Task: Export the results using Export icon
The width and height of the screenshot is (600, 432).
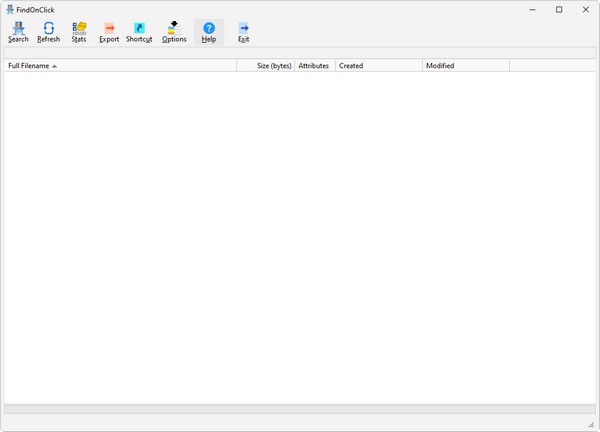Action: (x=109, y=32)
